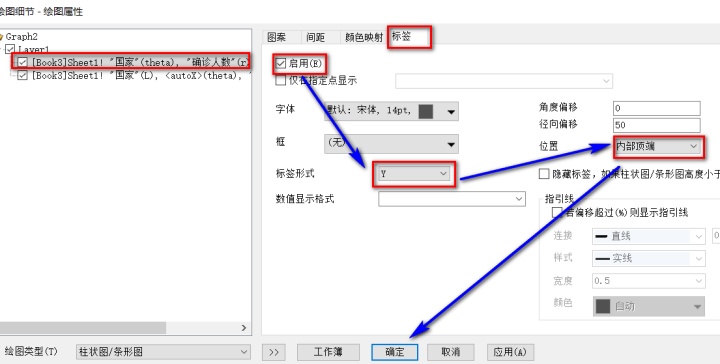
Task: Toggle the 启用(E) checkbox
Action: 281,63
